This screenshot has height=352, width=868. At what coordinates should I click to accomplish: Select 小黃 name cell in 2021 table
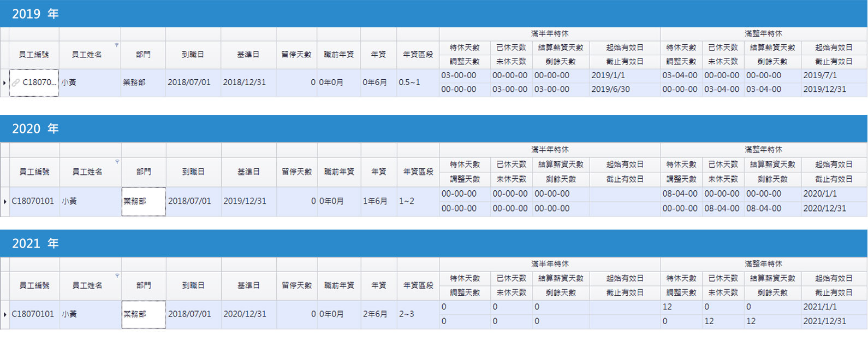click(x=90, y=315)
